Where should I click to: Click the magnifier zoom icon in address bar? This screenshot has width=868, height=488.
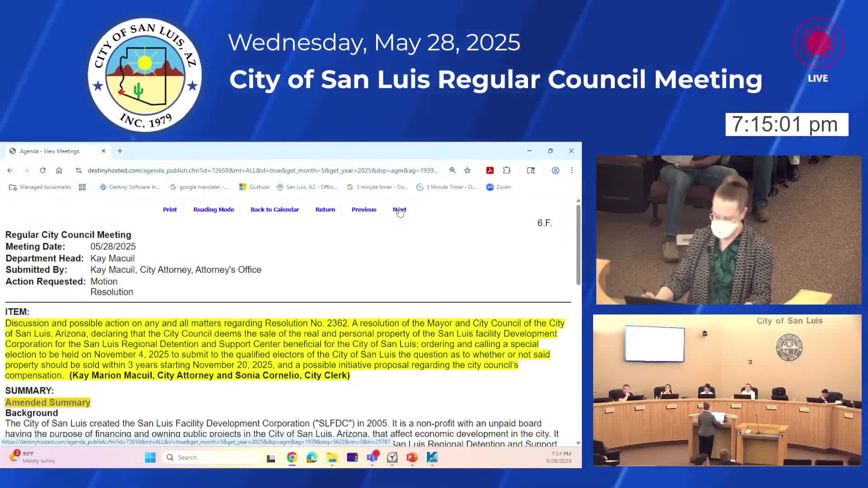453,170
